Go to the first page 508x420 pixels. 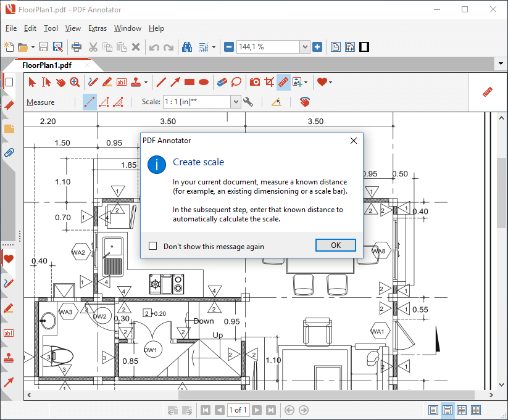click(x=206, y=410)
